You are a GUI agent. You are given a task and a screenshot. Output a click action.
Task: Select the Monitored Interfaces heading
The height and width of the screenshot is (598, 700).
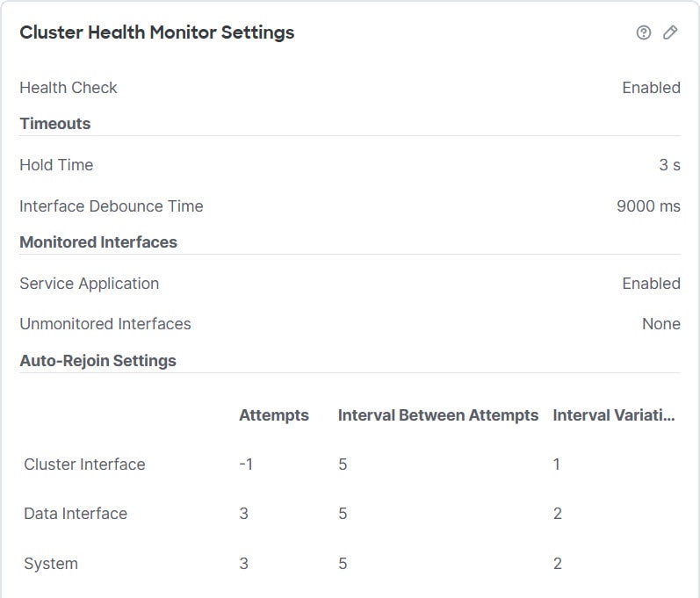(x=98, y=242)
